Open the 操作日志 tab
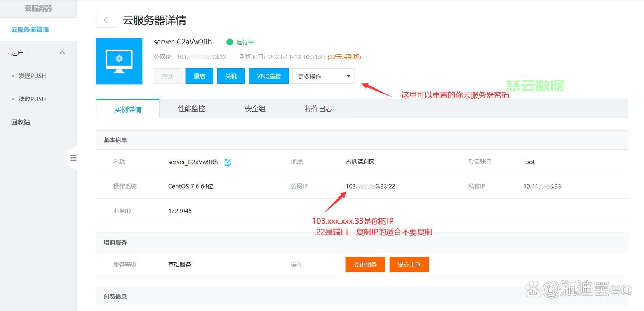Viewport: 644px width, 311px height. click(319, 109)
